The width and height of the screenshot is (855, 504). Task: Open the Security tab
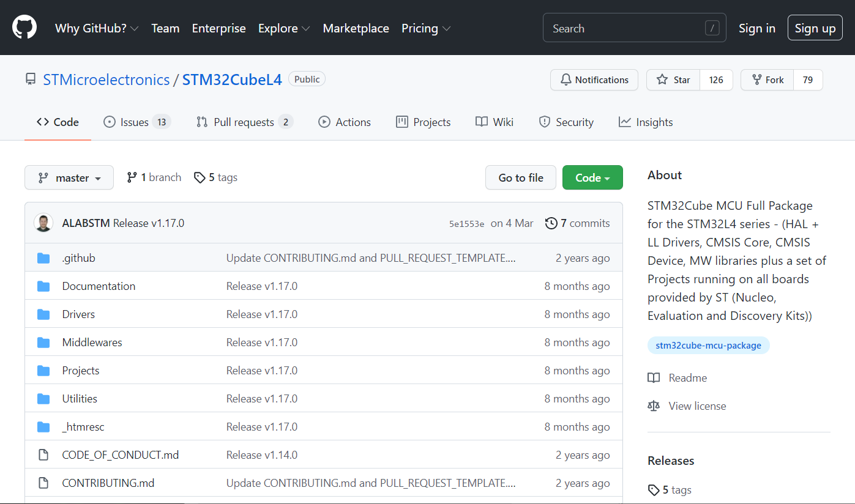(x=566, y=122)
